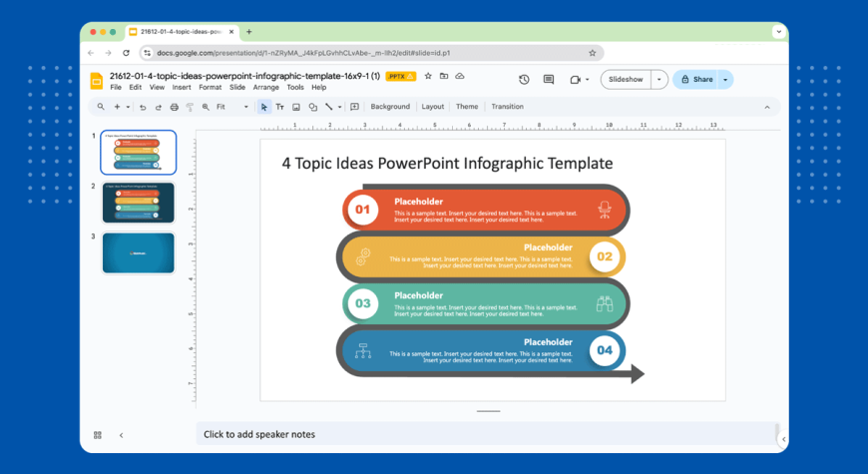Select slide 1 thumbnail
Image resolution: width=868 pixels, height=474 pixels.
(139, 153)
